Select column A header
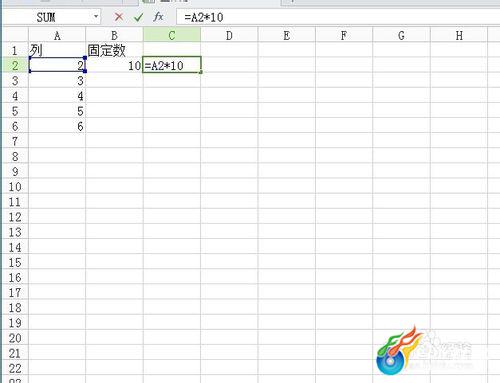 click(x=57, y=35)
